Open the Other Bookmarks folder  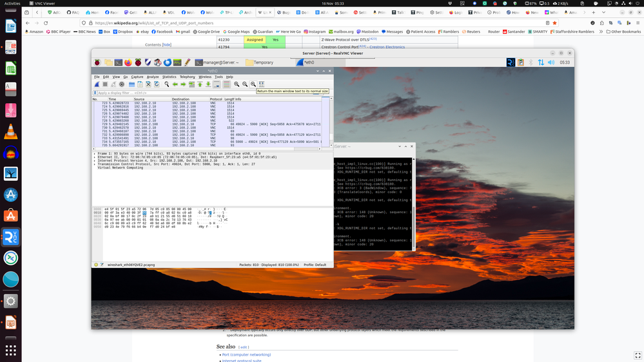(x=623, y=32)
